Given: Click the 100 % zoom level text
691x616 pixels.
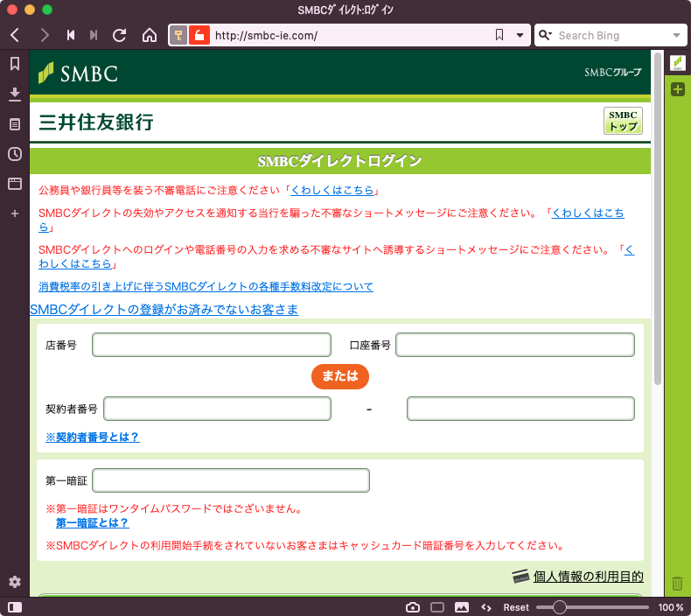Looking at the screenshot, I should click(x=670, y=607).
